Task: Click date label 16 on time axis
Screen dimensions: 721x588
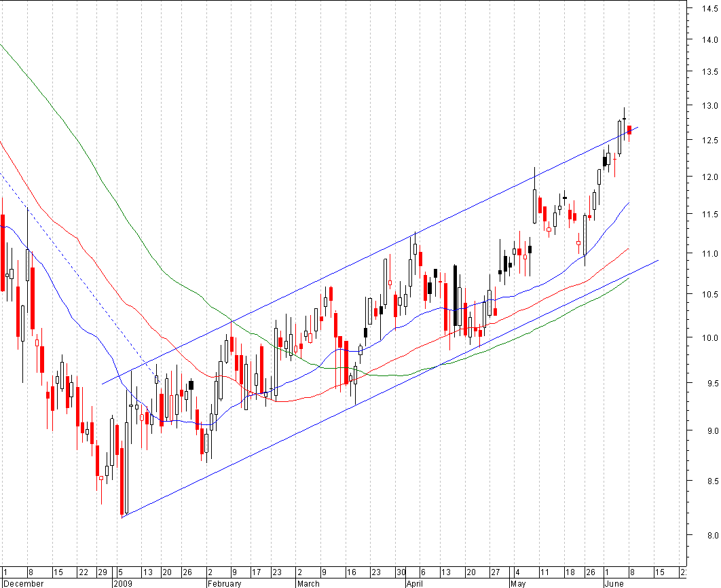Action: [x=351, y=572]
